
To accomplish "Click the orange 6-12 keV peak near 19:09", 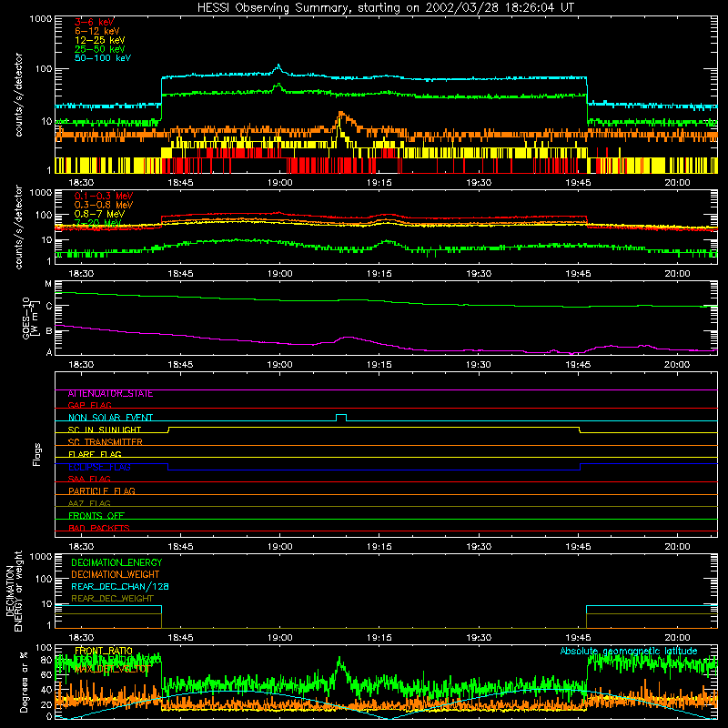I will point(342,114).
